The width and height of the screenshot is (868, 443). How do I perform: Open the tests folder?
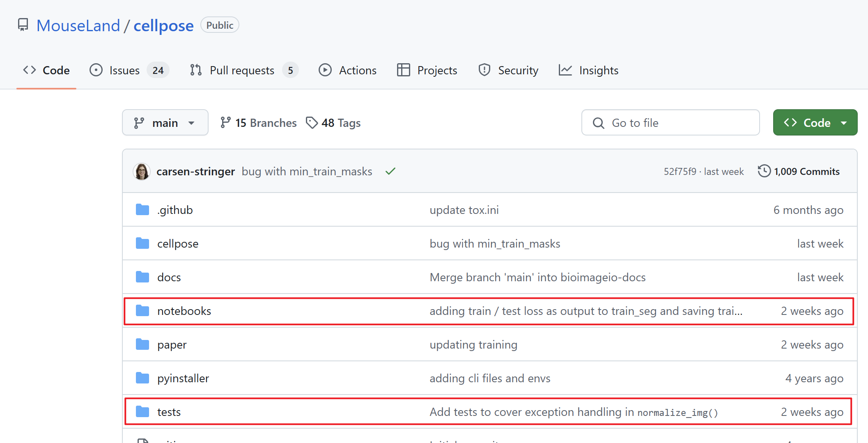tap(169, 412)
